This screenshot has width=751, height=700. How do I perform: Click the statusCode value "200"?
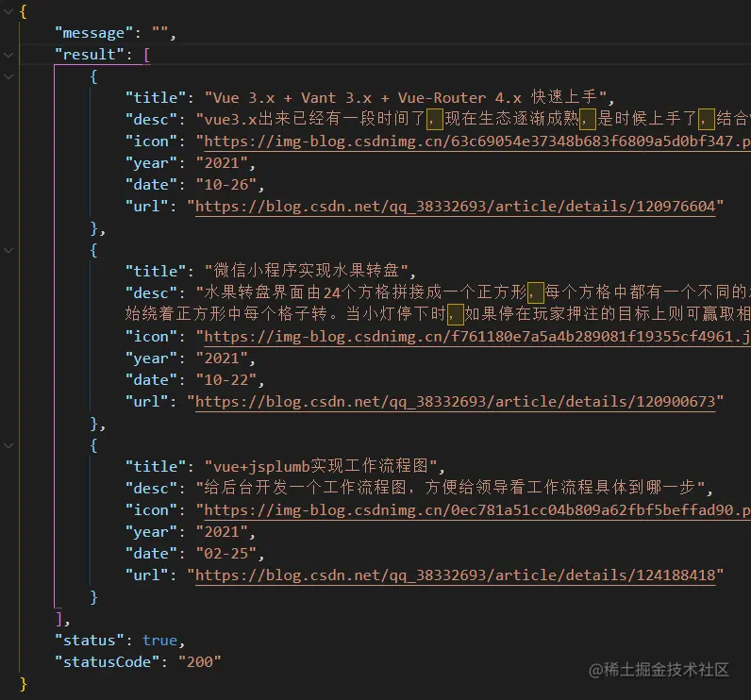tap(200, 662)
